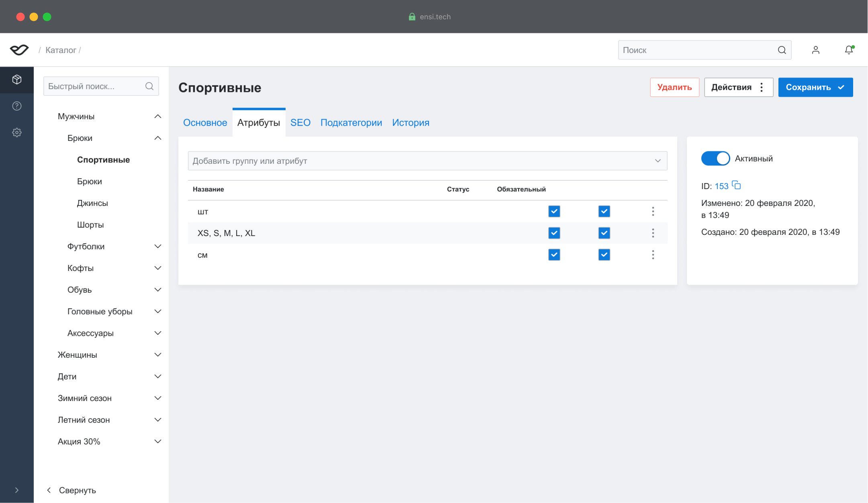Click the Удалить button
Image resolution: width=868 pixels, height=503 pixels.
(x=674, y=88)
